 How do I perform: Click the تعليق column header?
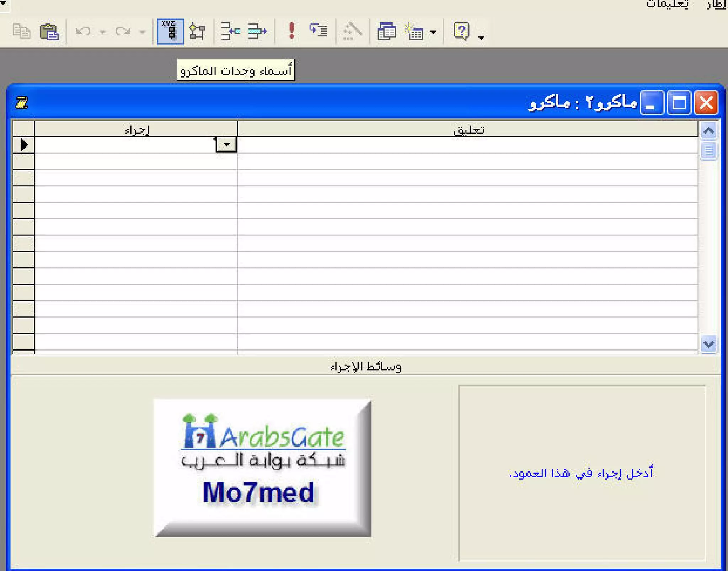pos(468,129)
